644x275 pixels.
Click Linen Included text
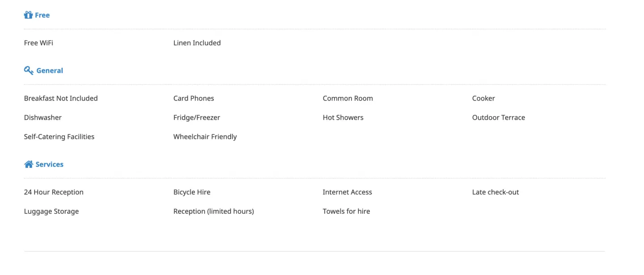pos(197,43)
